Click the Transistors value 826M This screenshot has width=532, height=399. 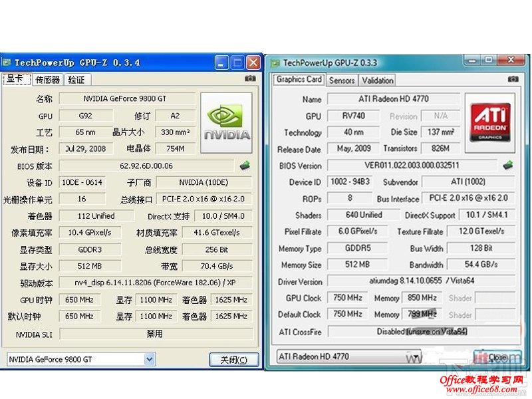coord(440,148)
